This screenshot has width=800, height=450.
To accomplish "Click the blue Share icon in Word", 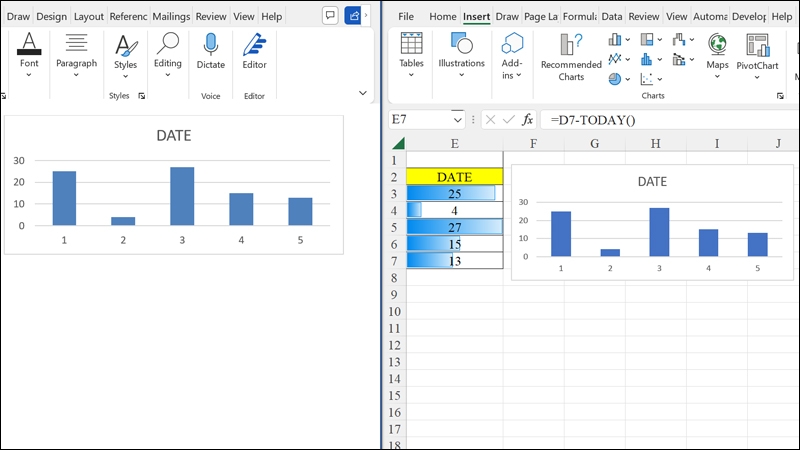I will (x=353, y=16).
